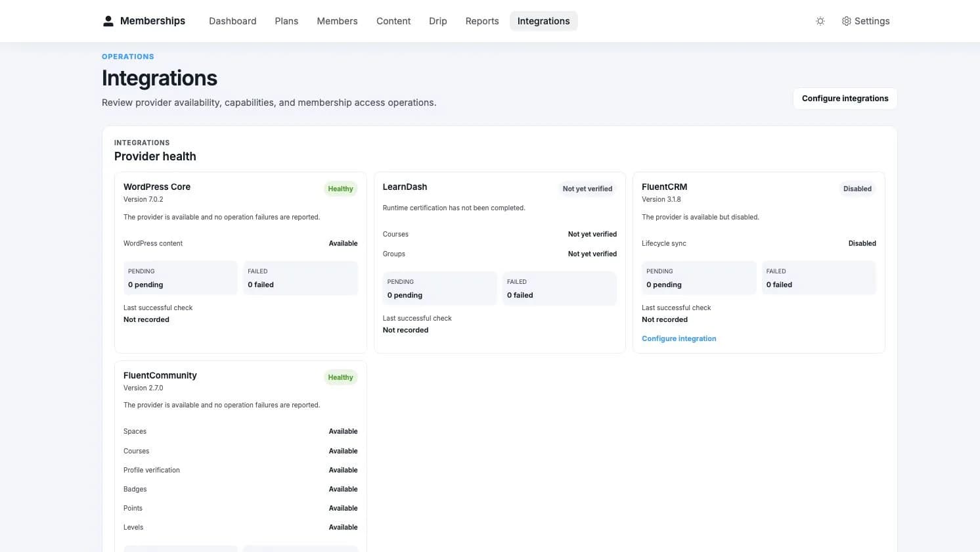Select the Version 3.1.8 text
The width and height of the screenshot is (980, 552).
(x=661, y=199)
